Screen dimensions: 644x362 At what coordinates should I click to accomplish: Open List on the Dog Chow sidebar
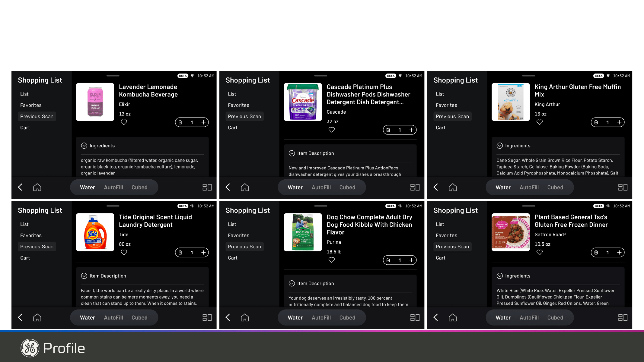click(x=232, y=224)
